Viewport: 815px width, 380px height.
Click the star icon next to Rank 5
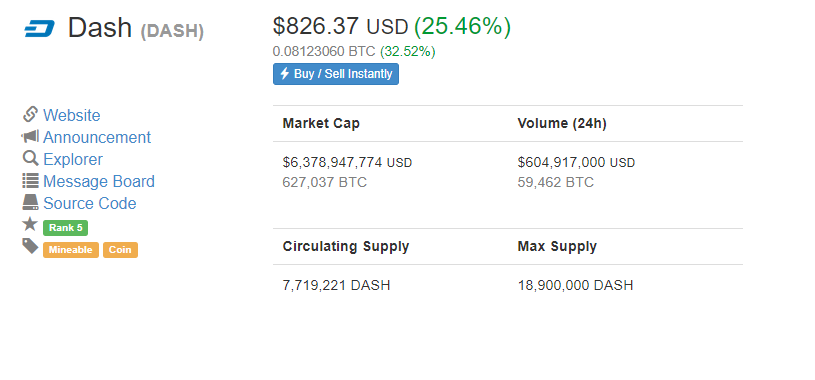30,224
